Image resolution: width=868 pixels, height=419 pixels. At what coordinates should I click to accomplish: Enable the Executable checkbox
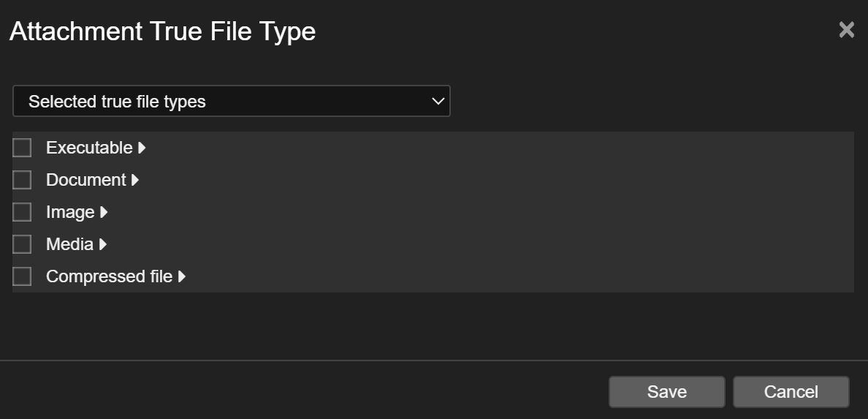[x=22, y=148]
